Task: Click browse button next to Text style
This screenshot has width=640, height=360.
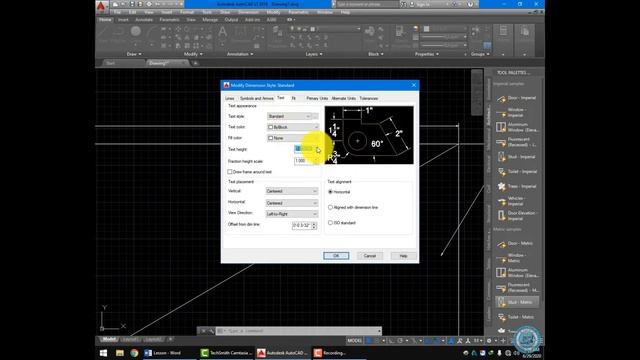Action: click(x=316, y=116)
